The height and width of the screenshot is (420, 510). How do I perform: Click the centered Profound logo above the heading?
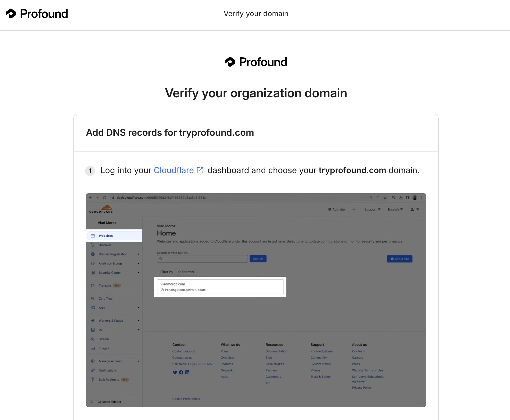[256, 62]
